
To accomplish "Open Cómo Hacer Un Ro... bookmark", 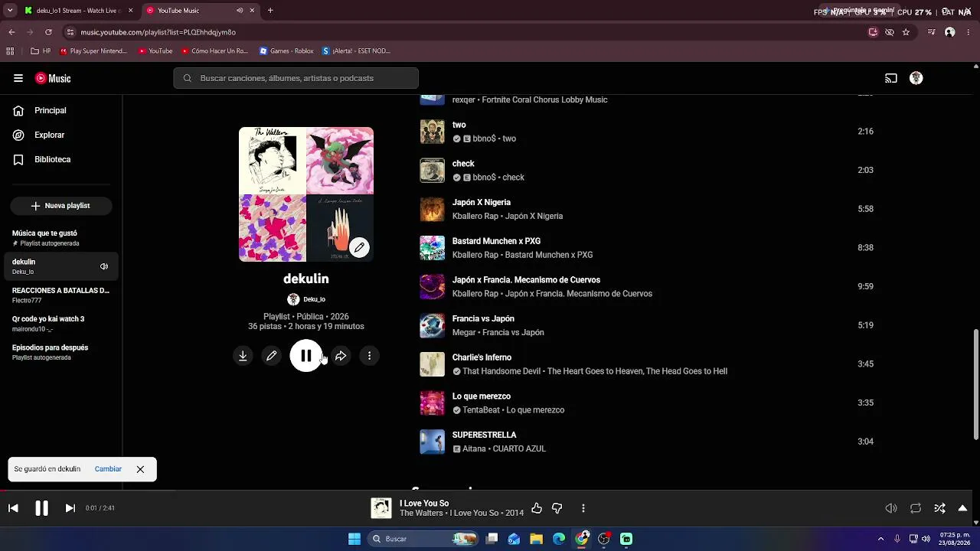I will click(214, 51).
